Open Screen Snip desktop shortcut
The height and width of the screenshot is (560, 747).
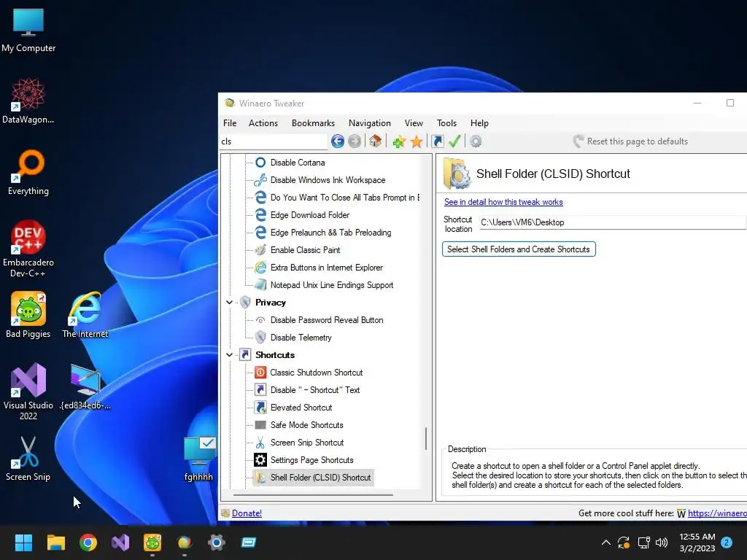coord(28,459)
